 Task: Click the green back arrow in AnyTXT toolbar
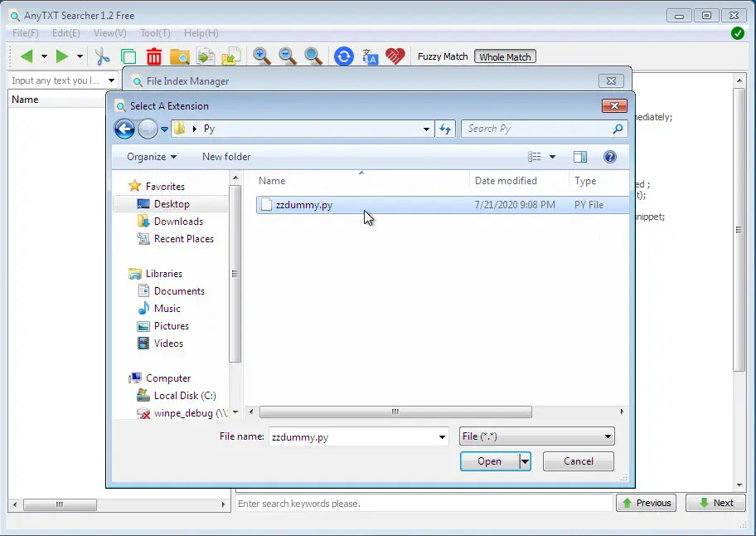click(x=27, y=56)
